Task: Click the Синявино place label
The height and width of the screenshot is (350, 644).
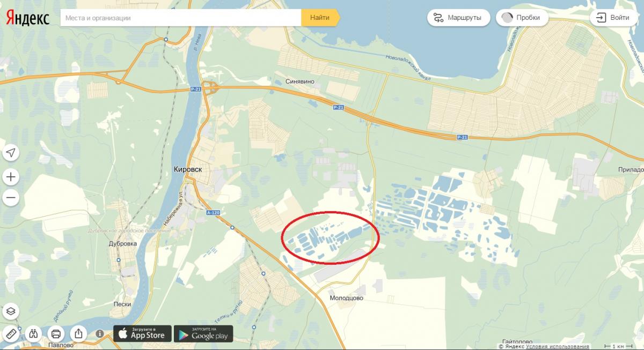Action: (x=301, y=82)
